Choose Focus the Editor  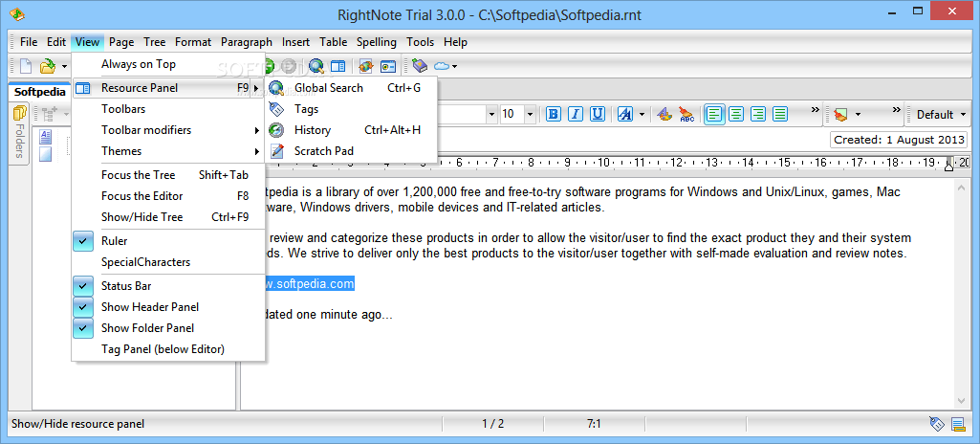pos(168,196)
